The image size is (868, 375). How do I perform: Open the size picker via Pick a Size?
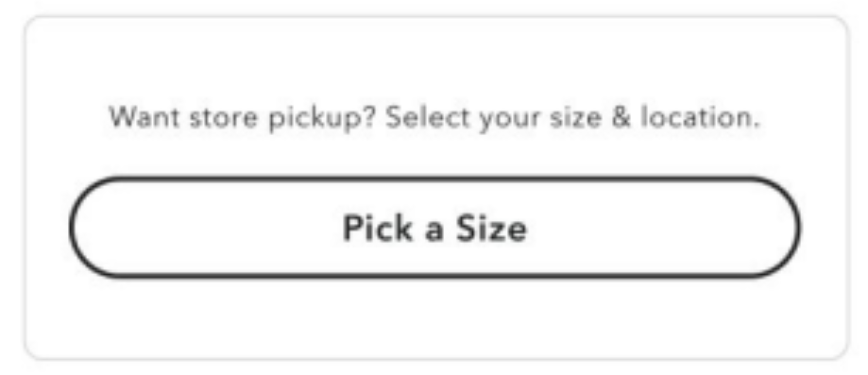pos(434,227)
